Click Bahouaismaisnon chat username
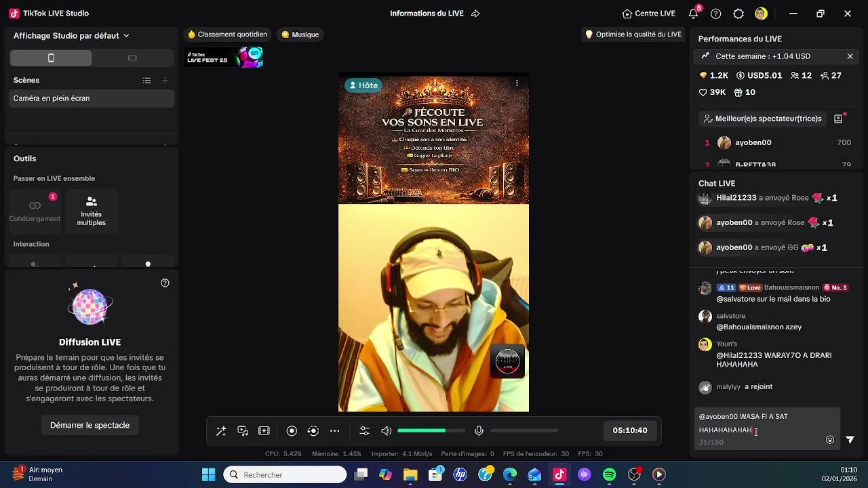 (x=792, y=288)
